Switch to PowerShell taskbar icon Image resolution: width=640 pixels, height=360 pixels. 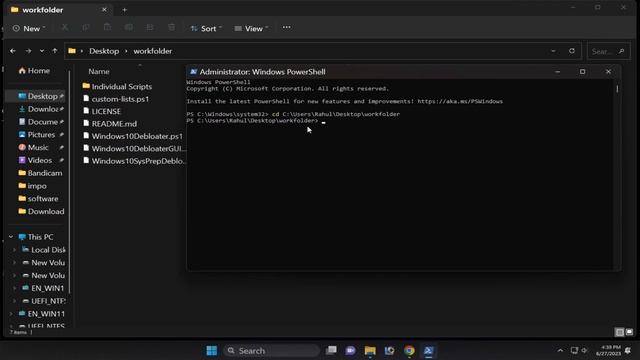tap(428, 351)
